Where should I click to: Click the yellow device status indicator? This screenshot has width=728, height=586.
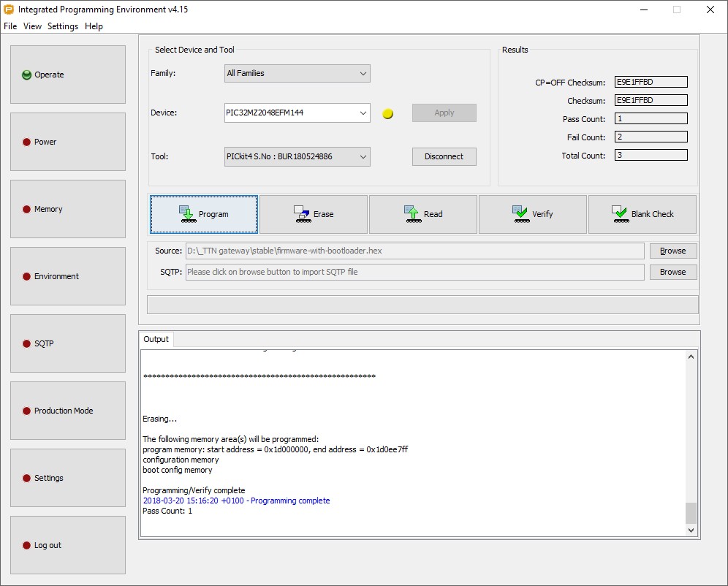[x=388, y=114]
